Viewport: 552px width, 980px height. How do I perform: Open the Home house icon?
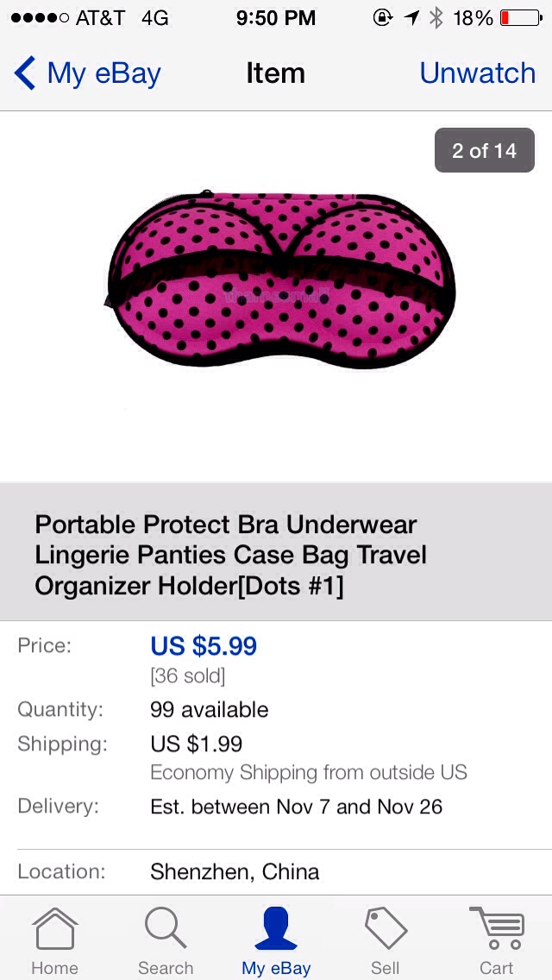click(x=55, y=929)
